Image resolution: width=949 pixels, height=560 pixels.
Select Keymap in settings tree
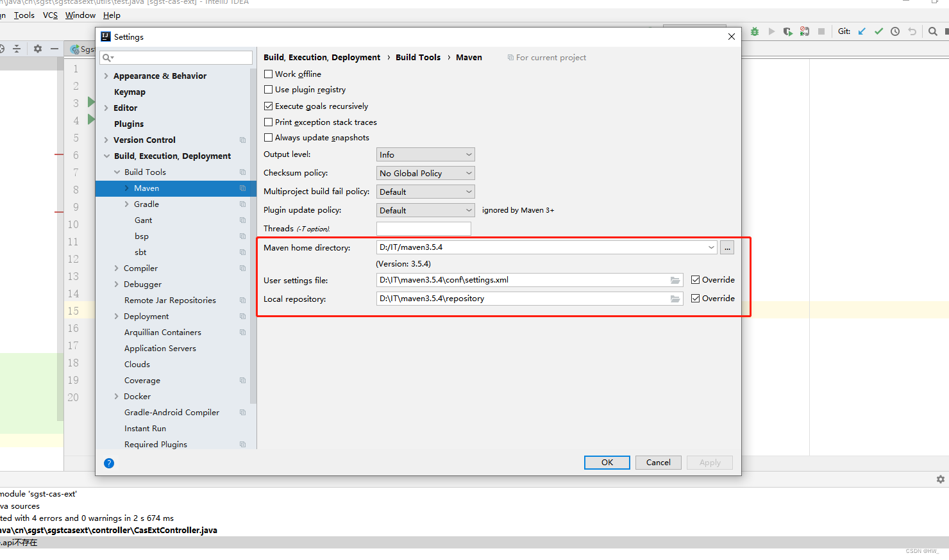pos(130,92)
